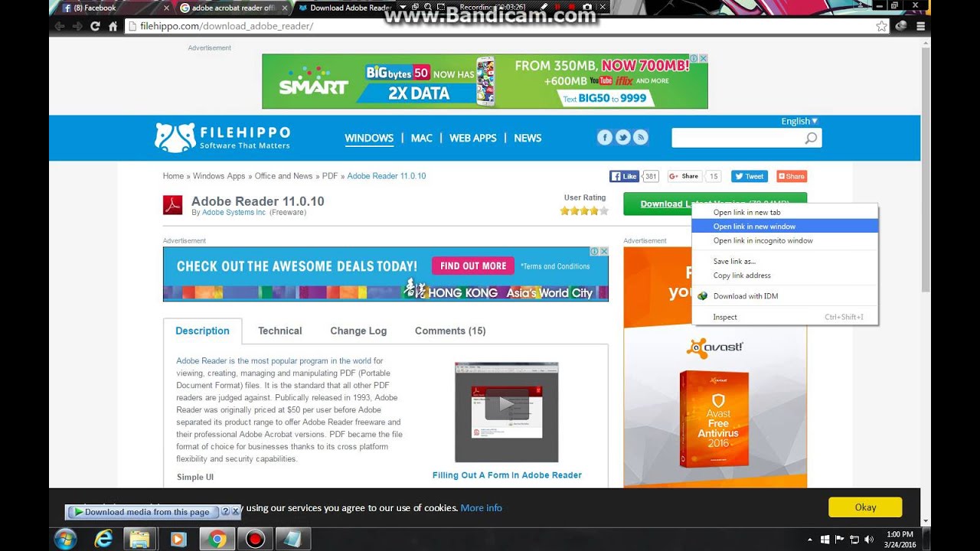Choose Download with IDM

785,296
